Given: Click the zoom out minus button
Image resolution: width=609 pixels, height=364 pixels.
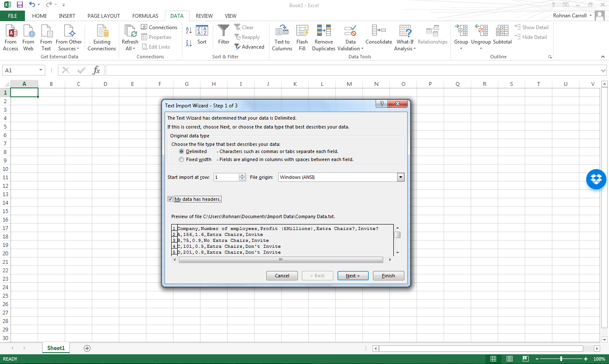Looking at the screenshot, I should click(537, 359).
